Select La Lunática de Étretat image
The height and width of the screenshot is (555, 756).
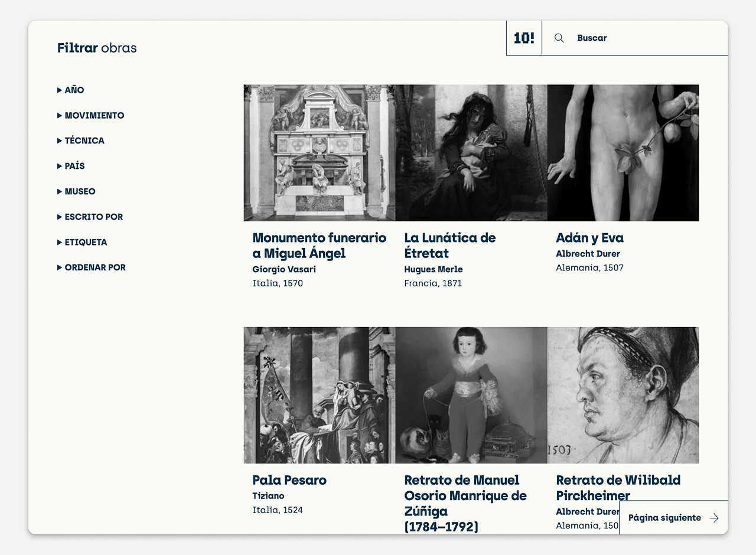tap(471, 153)
